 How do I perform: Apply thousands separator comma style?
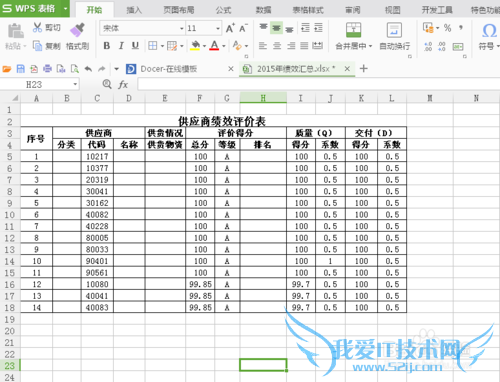(x=461, y=28)
